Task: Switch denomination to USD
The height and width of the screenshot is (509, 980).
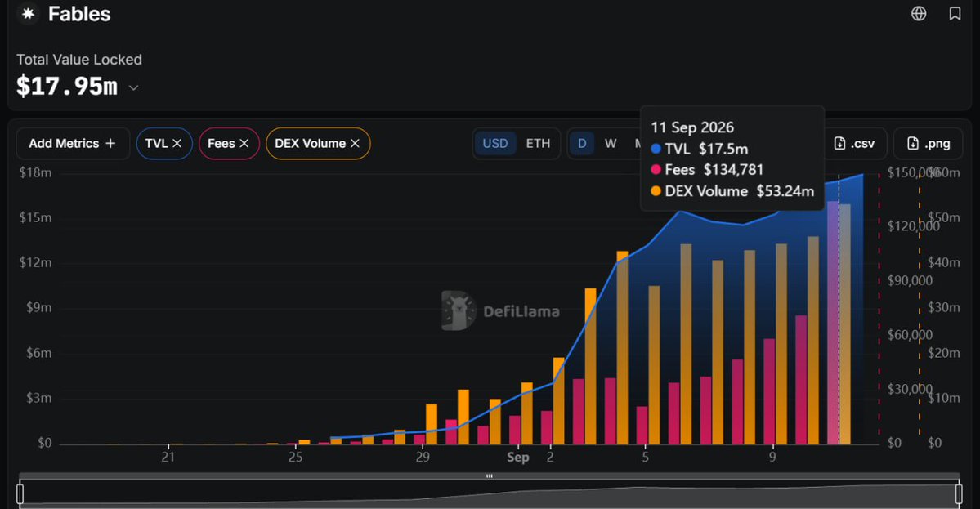Action: point(495,144)
